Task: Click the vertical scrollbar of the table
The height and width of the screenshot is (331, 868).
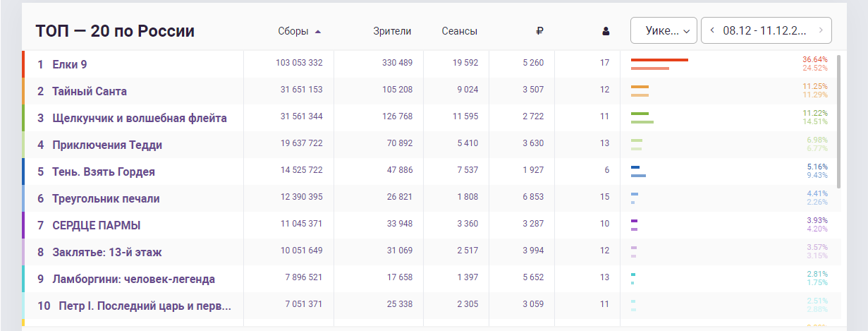Action: point(838,120)
